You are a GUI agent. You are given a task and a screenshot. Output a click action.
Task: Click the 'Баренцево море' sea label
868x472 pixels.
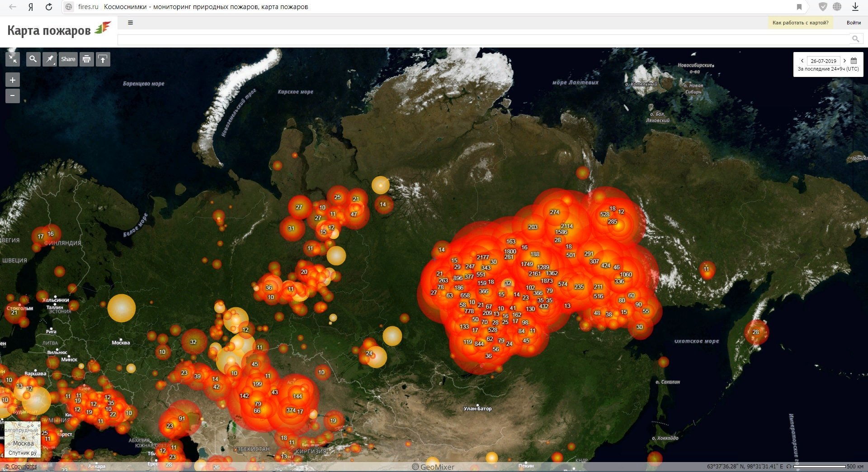coord(144,83)
